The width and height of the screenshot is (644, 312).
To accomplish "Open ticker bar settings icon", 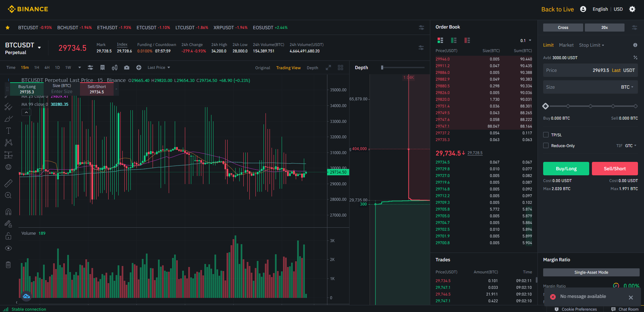I will 421,28.
